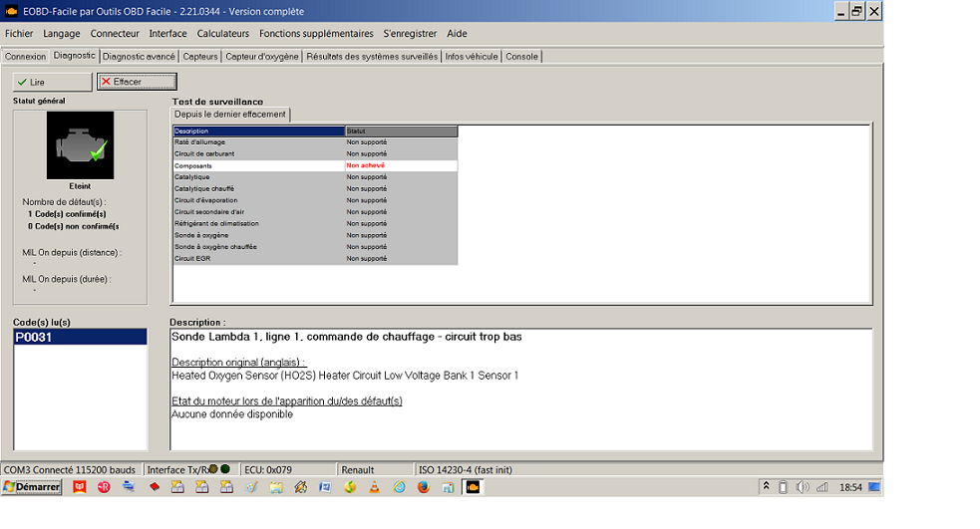Select fault code P0031 in list
Image resolution: width=980 pixels, height=529 pixels.
point(80,338)
